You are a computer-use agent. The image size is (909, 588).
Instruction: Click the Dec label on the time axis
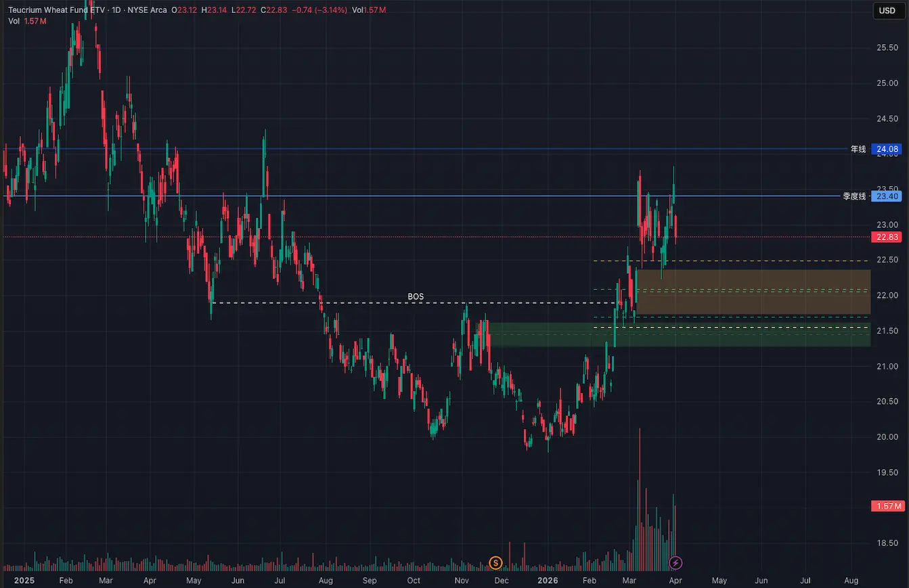pyautogui.click(x=502, y=581)
